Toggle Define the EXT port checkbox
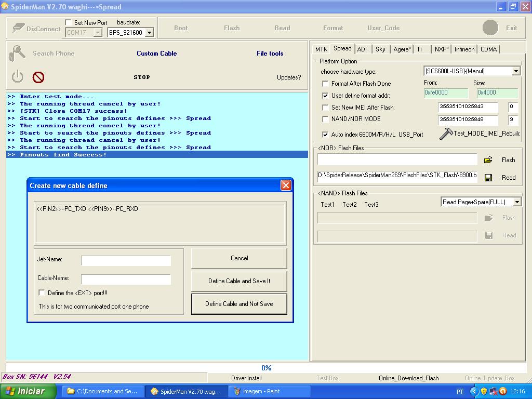This screenshot has height=399, width=532. click(x=42, y=293)
